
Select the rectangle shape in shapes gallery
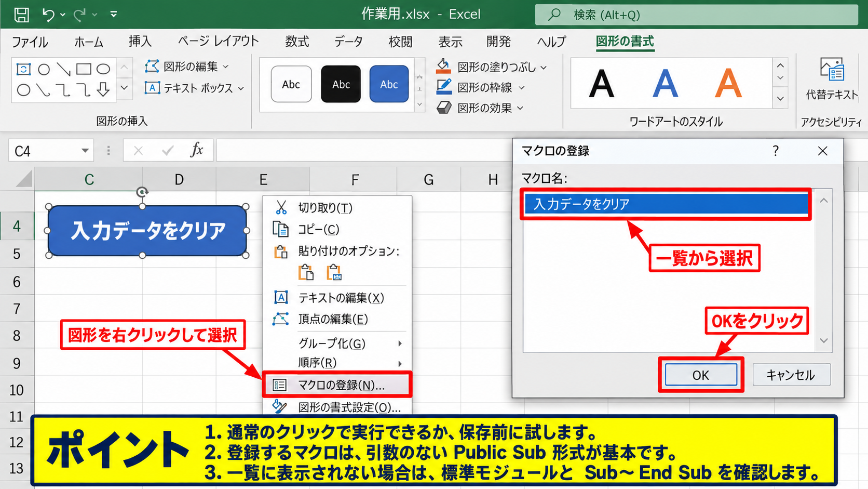(x=84, y=69)
